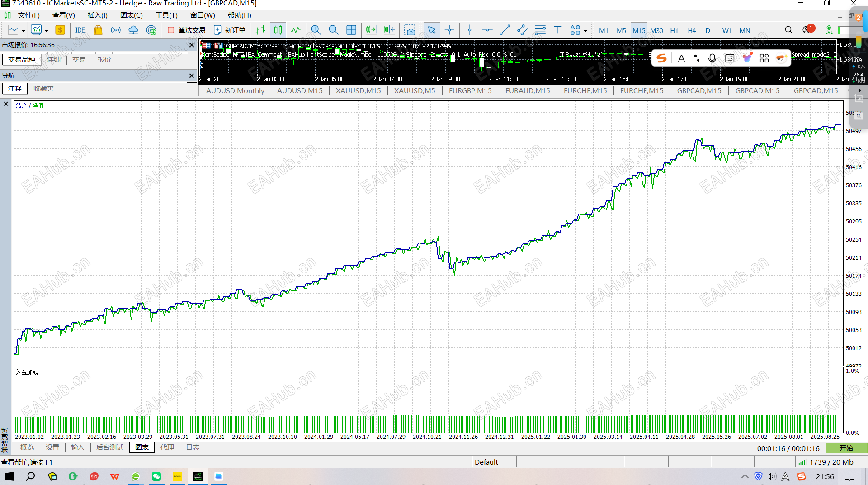
Task: Open the 查看(V) menu
Action: pyautogui.click(x=64, y=15)
